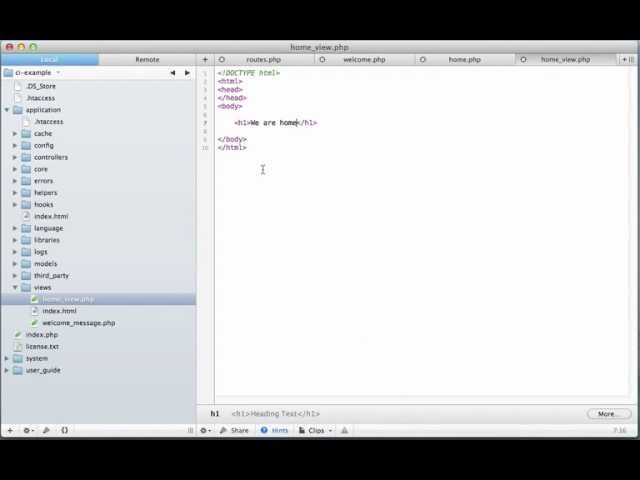Expand the system folder arrow
Viewport: 640px width, 480px height.
(7, 358)
